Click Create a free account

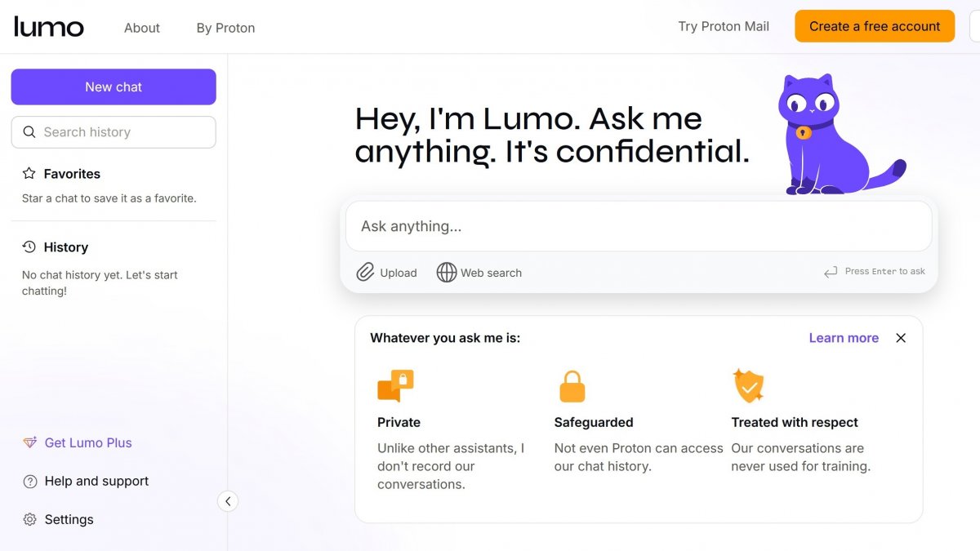coord(875,26)
